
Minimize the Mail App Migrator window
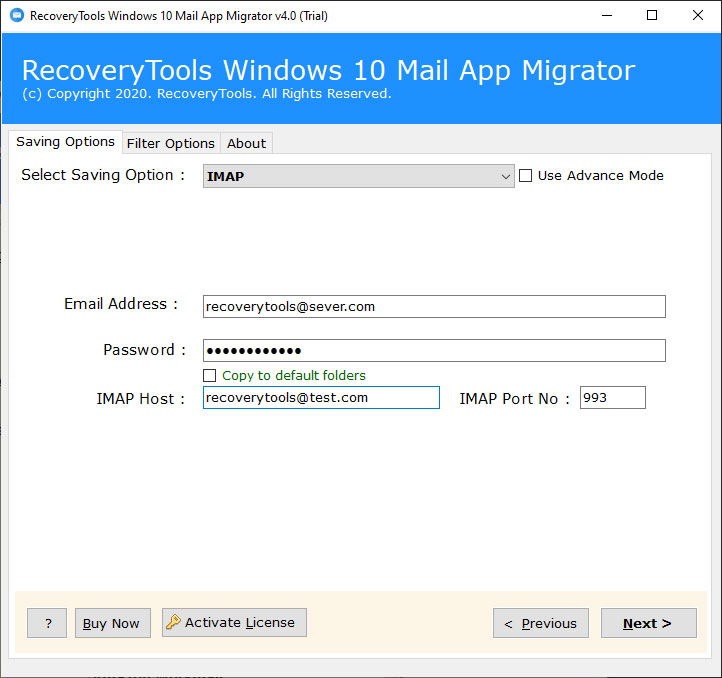[607, 15]
